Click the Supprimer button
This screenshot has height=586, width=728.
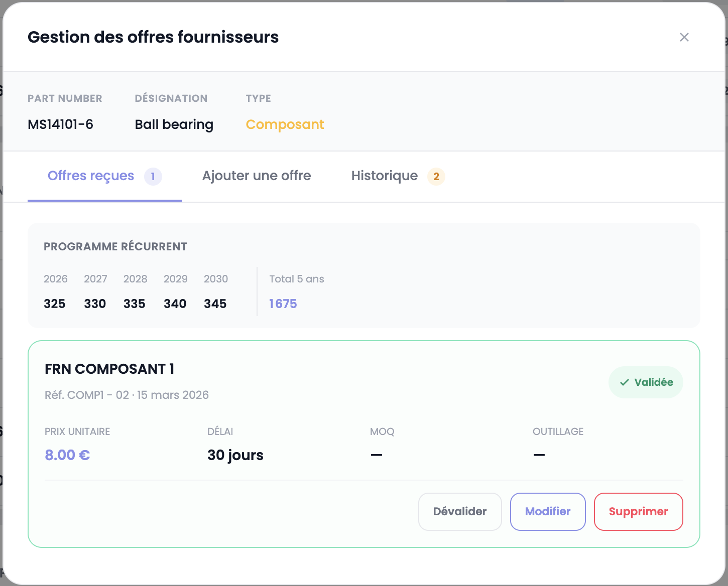(x=638, y=511)
